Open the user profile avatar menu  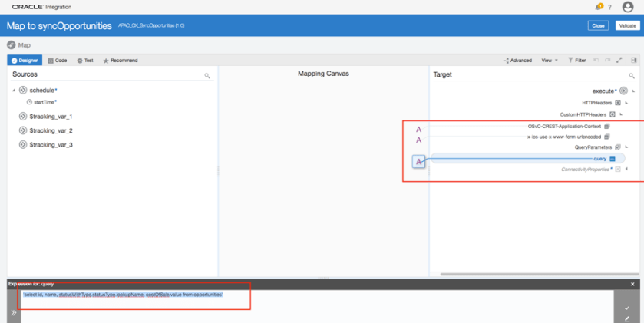tap(628, 7)
